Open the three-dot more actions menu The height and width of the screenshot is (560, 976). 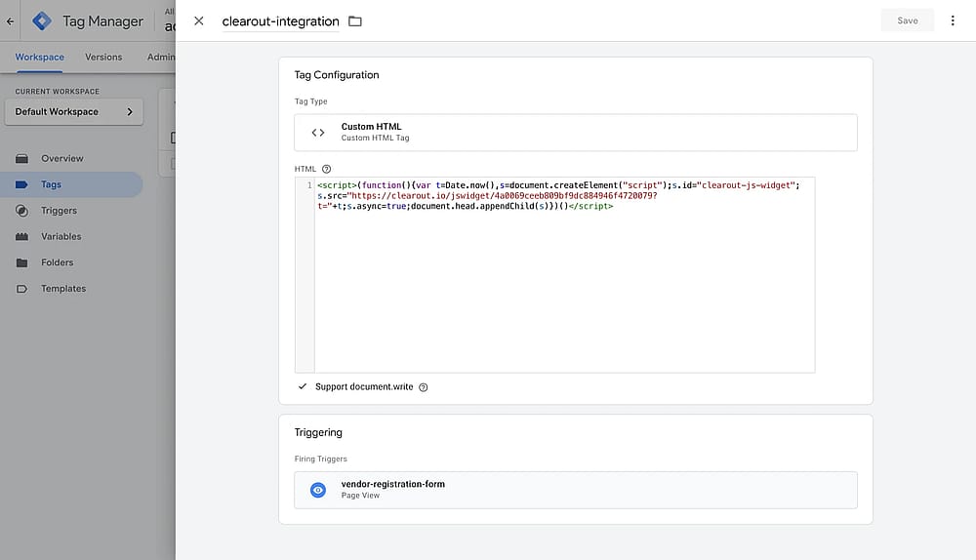click(x=953, y=20)
